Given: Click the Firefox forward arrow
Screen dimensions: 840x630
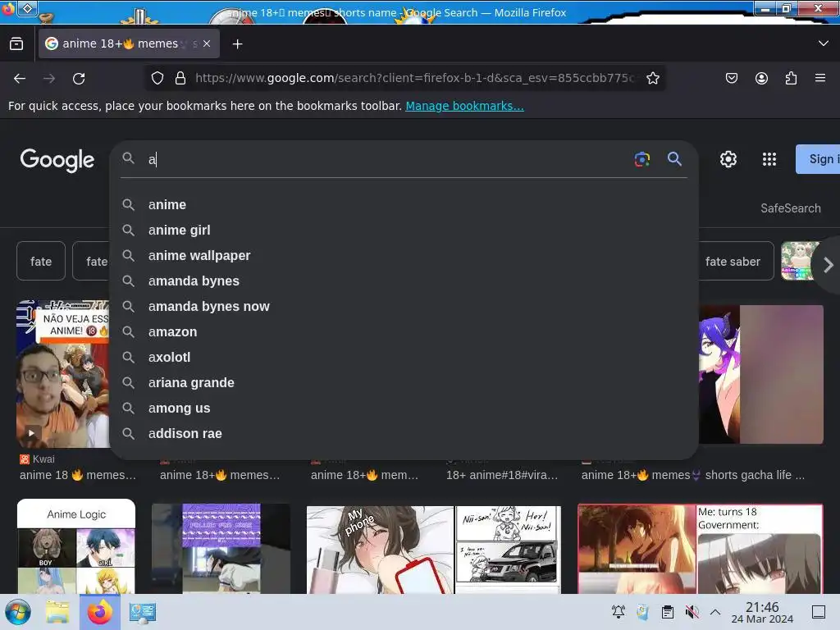Looking at the screenshot, I should point(49,79).
